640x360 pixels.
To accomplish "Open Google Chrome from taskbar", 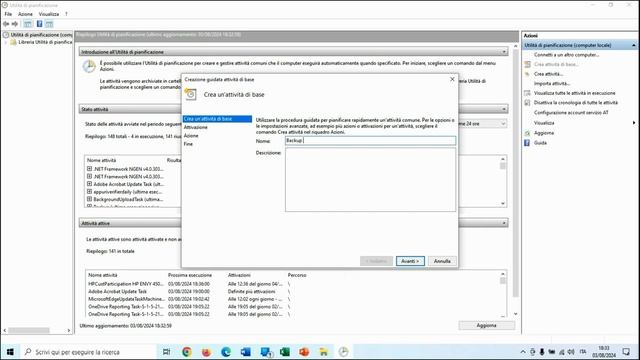I will pyautogui.click(x=187, y=351).
